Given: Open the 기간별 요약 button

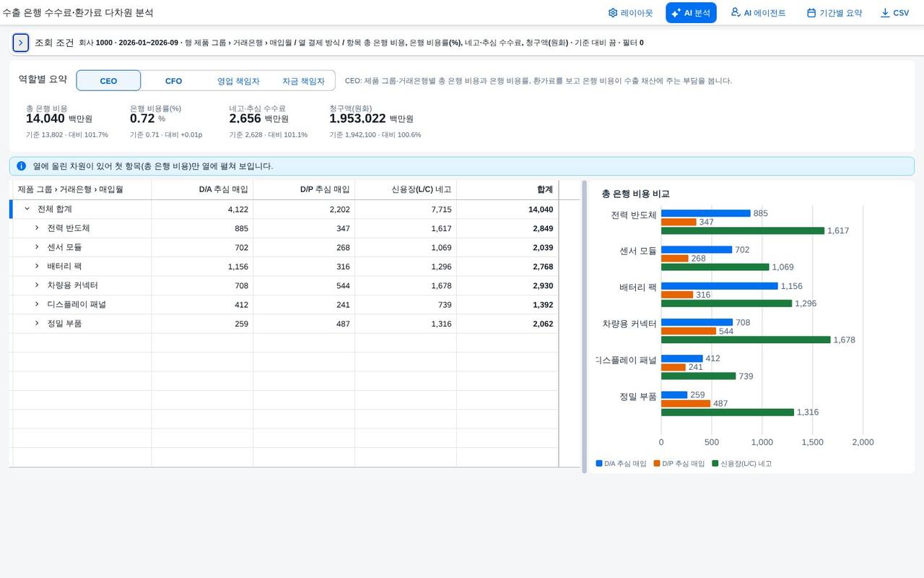Looking at the screenshot, I should tap(834, 13).
